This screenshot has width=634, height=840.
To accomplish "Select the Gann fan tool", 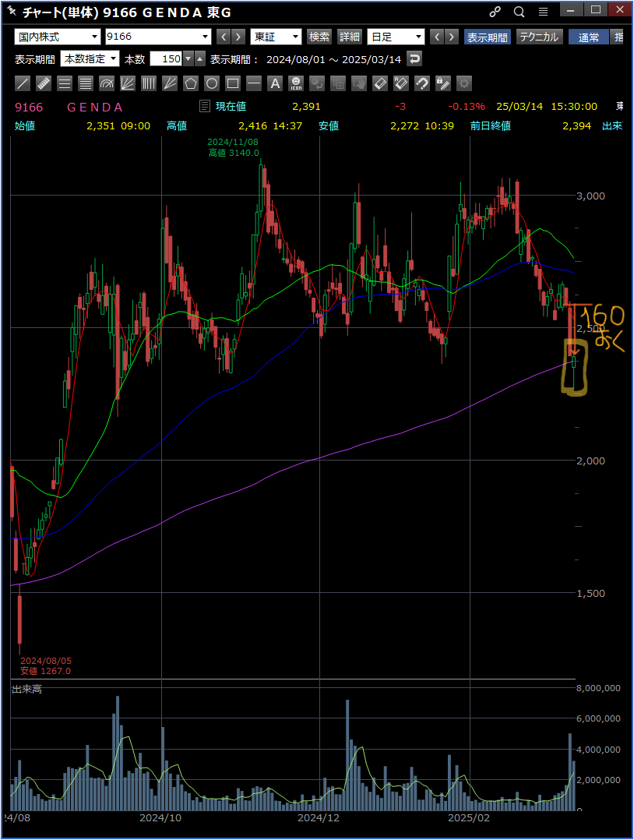I will pyautogui.click(x=170, y=83).
